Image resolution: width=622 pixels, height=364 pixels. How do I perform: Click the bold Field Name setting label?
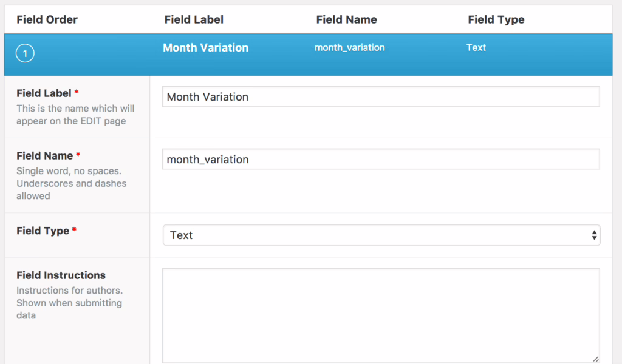click(x=44, y=156)
